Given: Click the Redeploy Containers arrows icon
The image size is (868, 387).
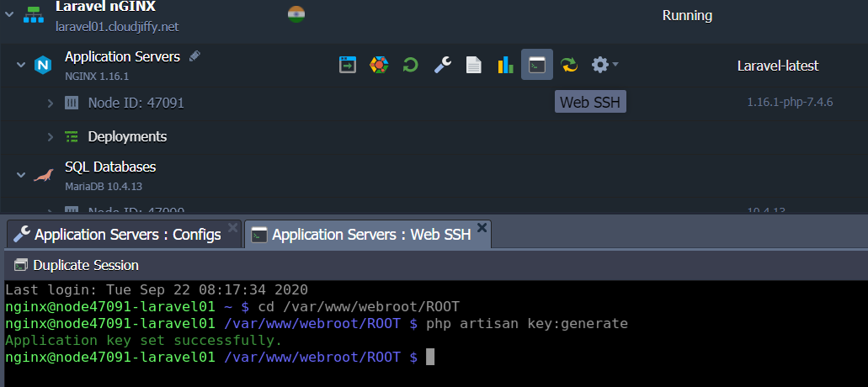Looking at the screenshot, I should (569, 65).
